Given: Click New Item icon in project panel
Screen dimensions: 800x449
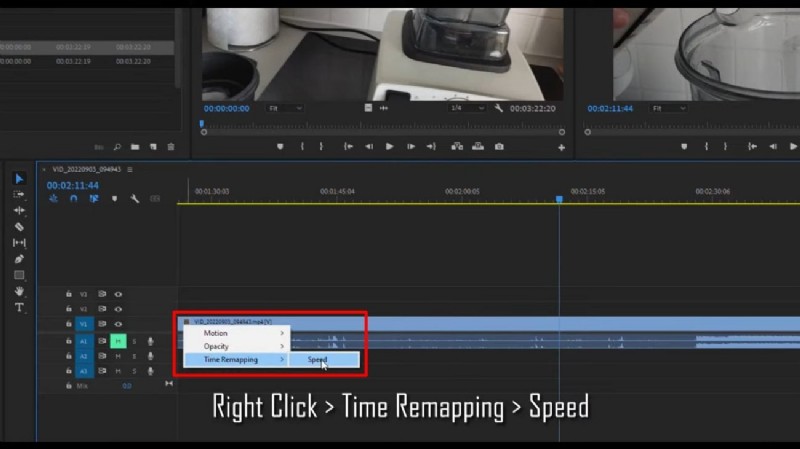Looking at the screenshot, I should click(x=153, y=147).
